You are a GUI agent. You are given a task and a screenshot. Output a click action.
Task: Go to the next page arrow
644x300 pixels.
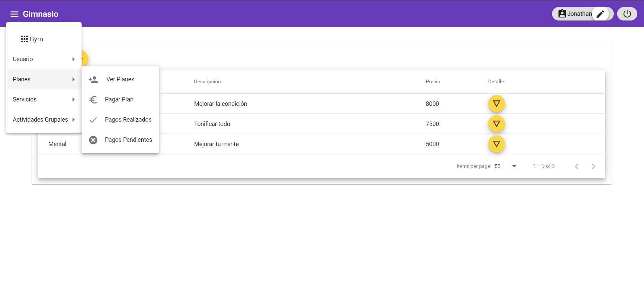click(x=593, y=166)
